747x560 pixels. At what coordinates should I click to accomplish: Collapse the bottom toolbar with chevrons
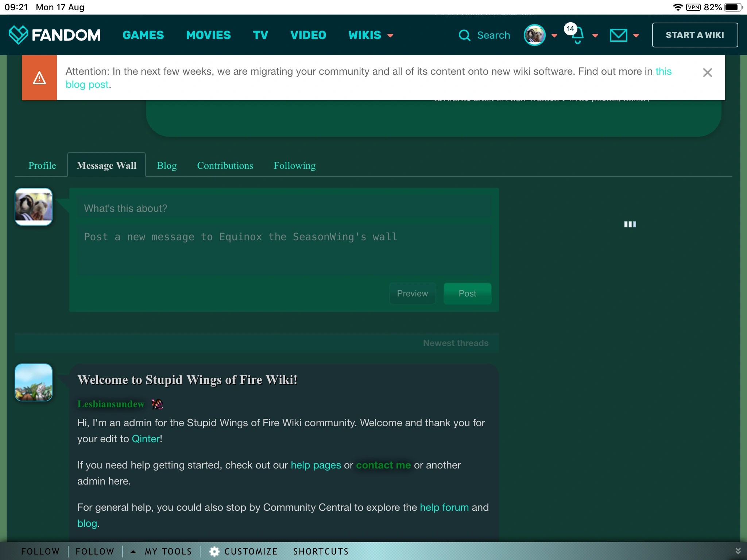coord(738,551)
